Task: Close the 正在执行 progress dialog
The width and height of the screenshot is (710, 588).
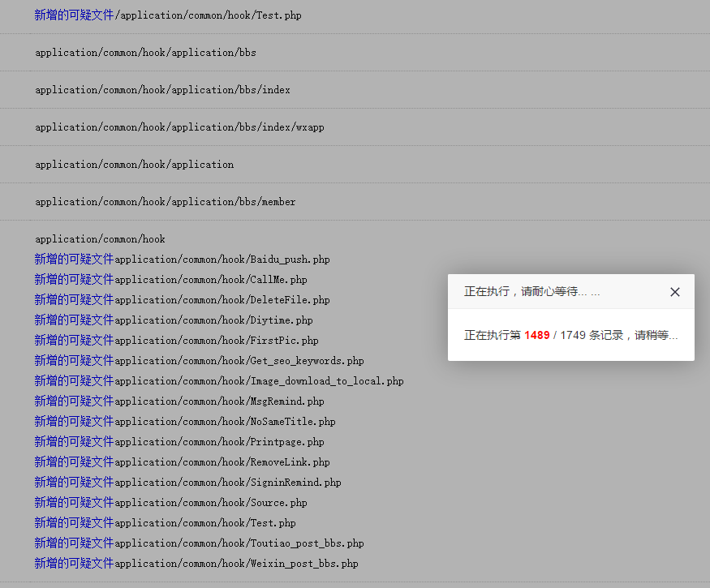Action: 674,292
